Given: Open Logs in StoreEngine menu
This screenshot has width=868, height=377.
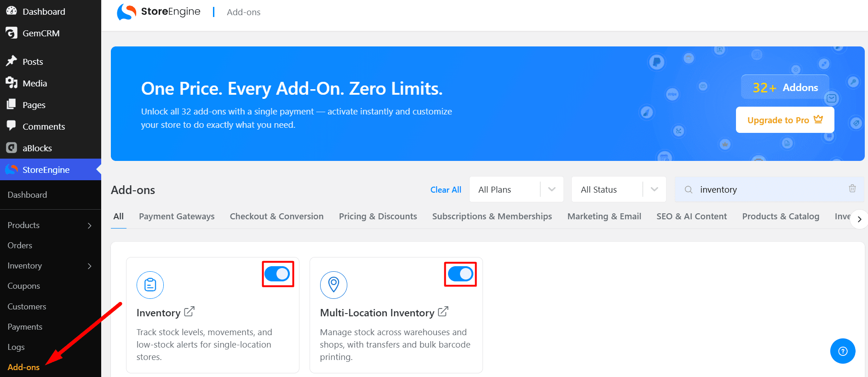Looking at the screenshot, I should pyautogui.click(x=16, y=347).
